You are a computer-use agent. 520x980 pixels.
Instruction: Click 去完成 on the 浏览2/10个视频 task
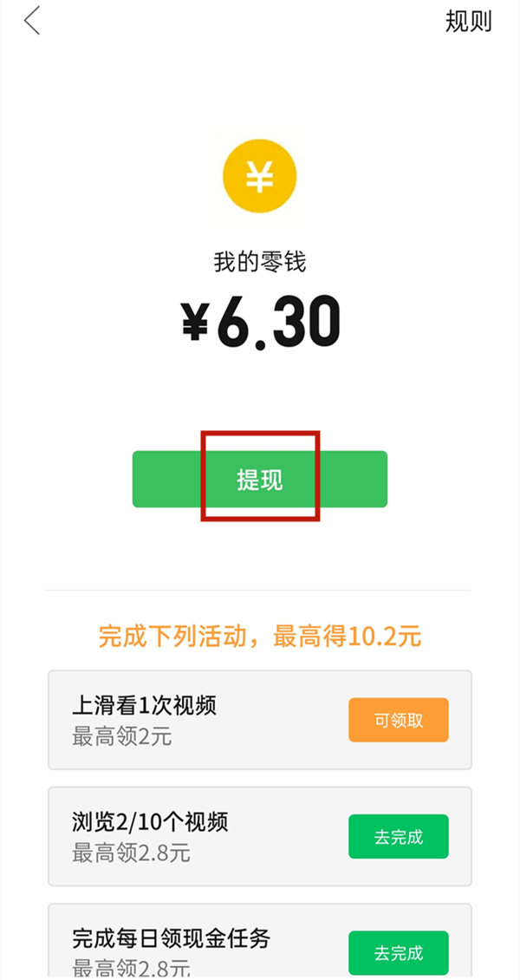(x=398, y=836)
